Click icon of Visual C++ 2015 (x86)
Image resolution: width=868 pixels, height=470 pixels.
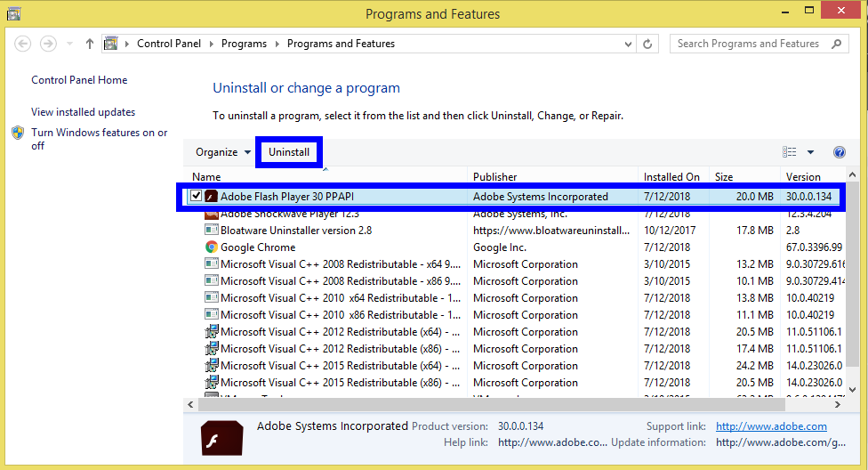(211, 383)
